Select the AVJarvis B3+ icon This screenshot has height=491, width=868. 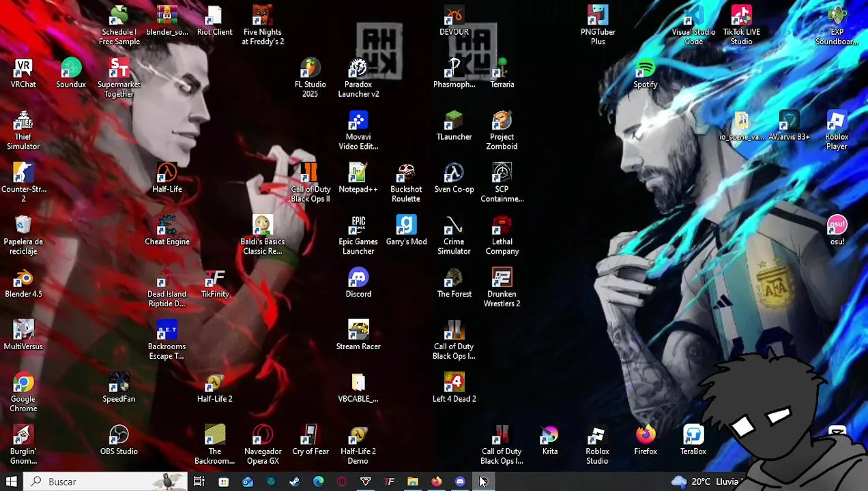coord(789,125)
